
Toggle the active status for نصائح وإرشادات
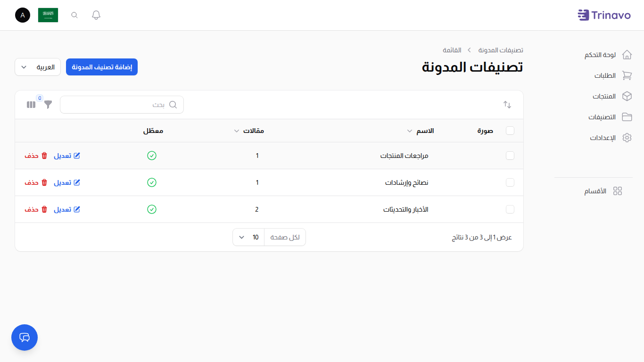(152, 182)
